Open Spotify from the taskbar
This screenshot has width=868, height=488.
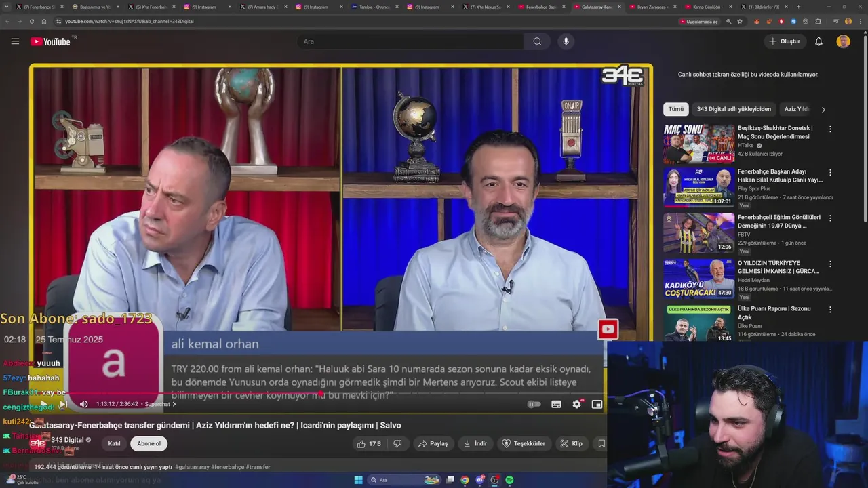click(x=509, y=480)
